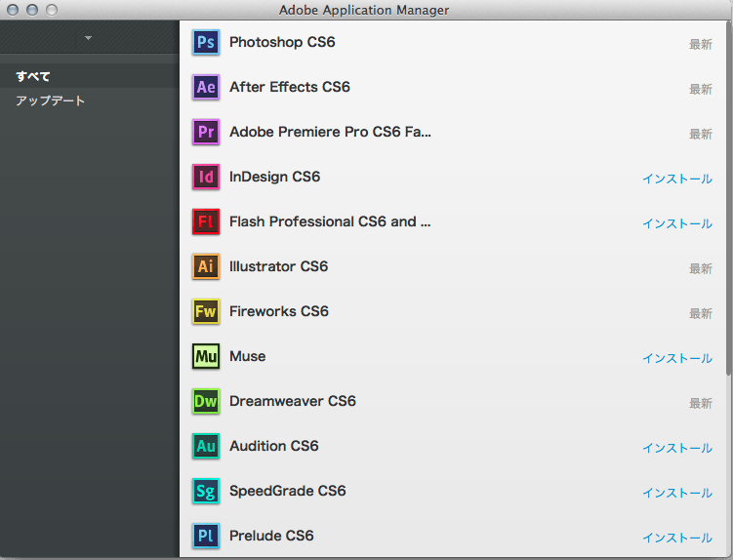The height and width of the screenshot is (560, 733).
Task: Select the Audition CS6 icon
Action: 206,446
